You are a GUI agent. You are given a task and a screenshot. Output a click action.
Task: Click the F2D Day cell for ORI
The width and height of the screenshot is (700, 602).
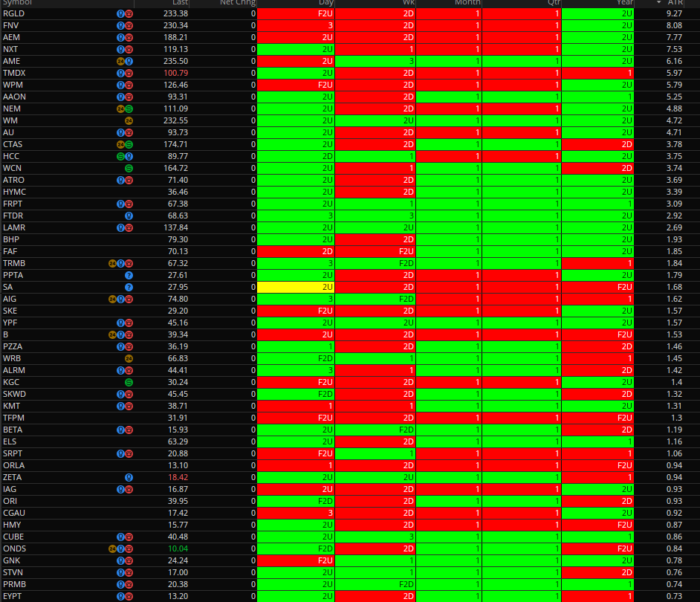(x=296, y=501)
